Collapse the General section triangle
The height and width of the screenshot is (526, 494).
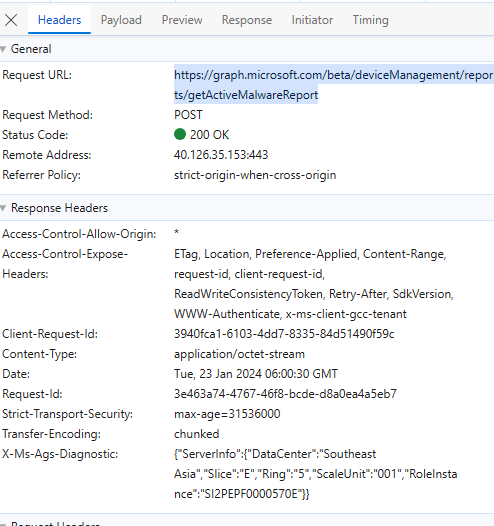point(3,49)
